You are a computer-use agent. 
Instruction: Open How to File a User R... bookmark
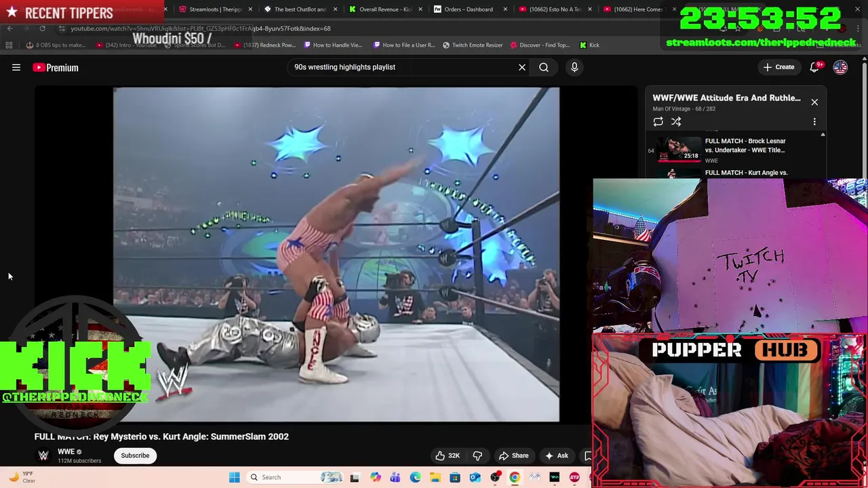[404, 45]
